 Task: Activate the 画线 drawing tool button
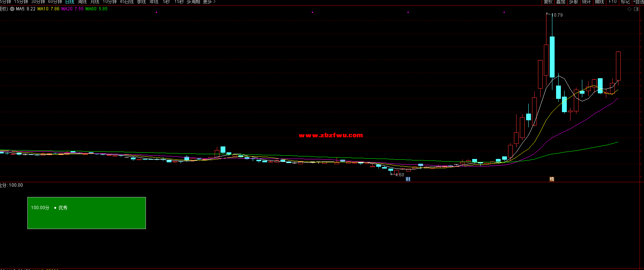(x=599, y=2)
